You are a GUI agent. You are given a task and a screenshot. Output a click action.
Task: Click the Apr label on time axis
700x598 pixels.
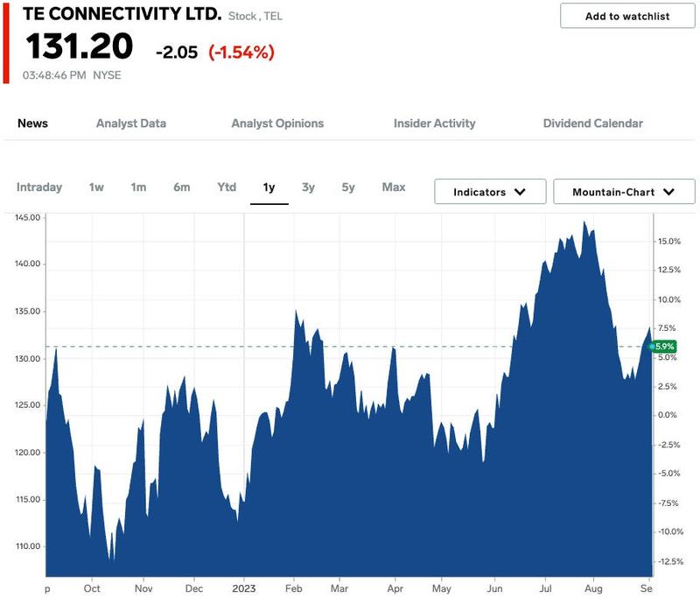[395, 588]
